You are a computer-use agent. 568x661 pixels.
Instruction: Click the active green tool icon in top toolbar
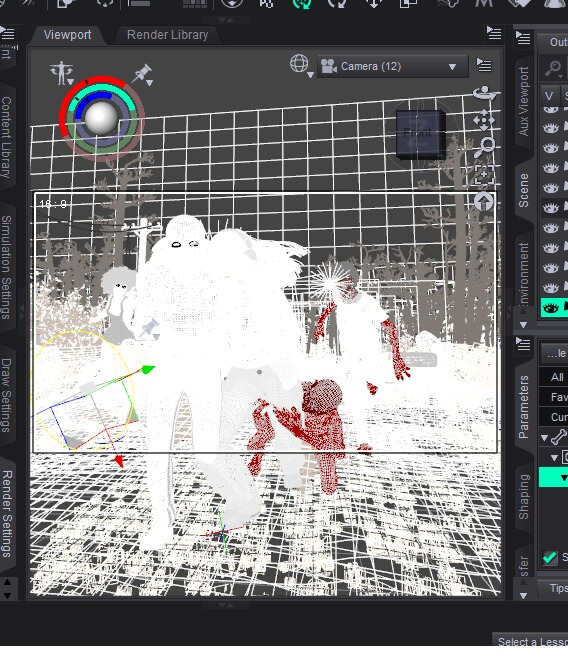pos(302,4)
